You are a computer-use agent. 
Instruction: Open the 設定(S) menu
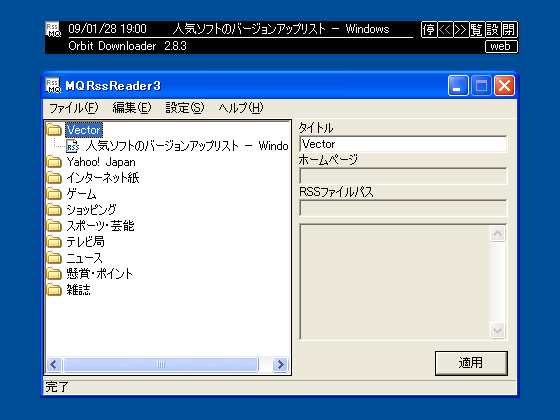pos(185,108)
